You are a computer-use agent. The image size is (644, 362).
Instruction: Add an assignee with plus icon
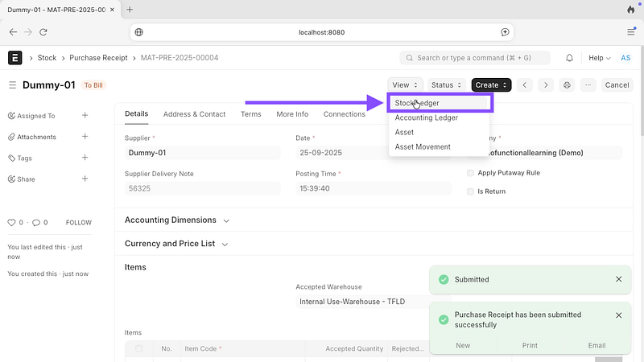[x=85, y=116]
